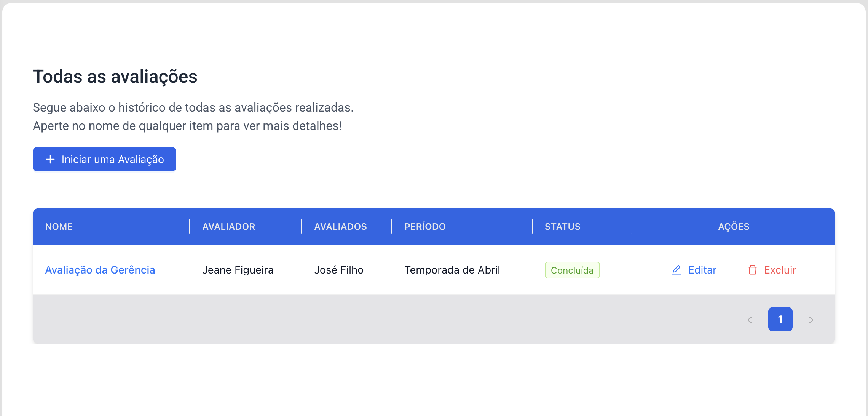Image resolution: width=868 pixels, height=416 pixels.
Task: Click the PERÍODO column header
Action: click(x=462, y=226)
